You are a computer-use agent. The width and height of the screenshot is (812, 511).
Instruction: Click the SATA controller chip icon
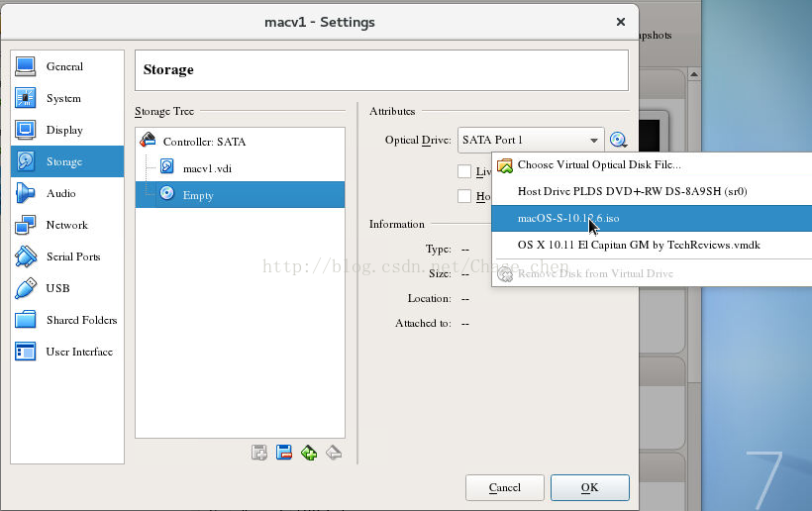click(148, 140)
